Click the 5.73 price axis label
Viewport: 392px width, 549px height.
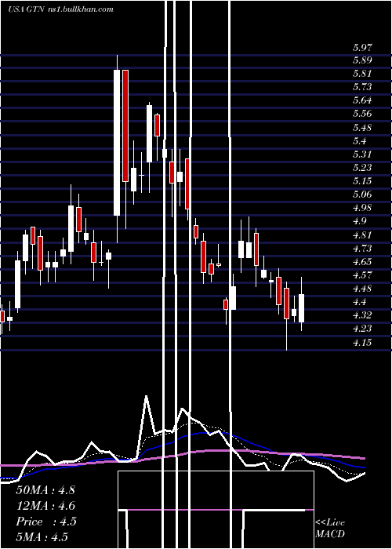[362, 88]
